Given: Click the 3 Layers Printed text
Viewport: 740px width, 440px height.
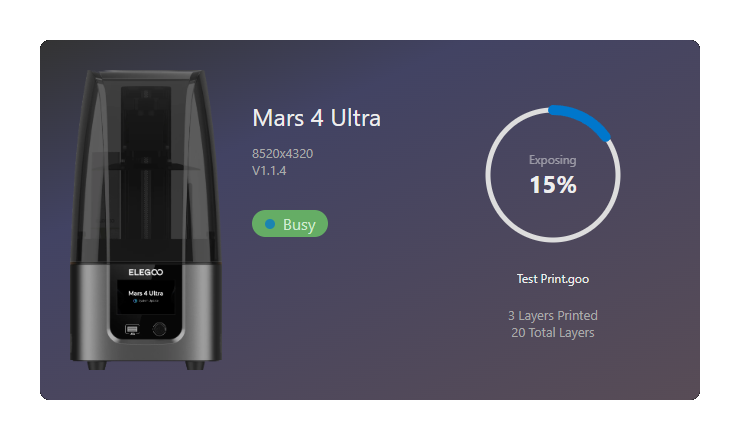Looking at the screenshot, I should point(553,315).
